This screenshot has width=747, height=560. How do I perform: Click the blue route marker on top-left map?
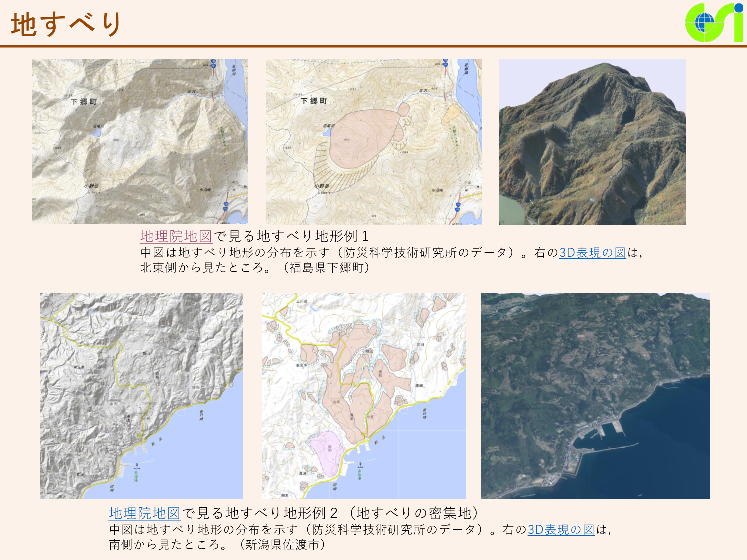pyautogui.click(x=213, y=63)
